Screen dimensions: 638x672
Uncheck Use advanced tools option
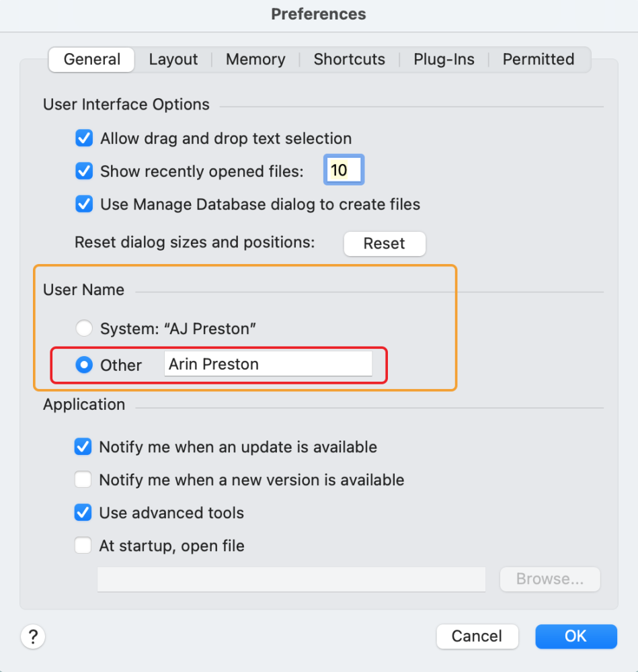coord(83,513)
